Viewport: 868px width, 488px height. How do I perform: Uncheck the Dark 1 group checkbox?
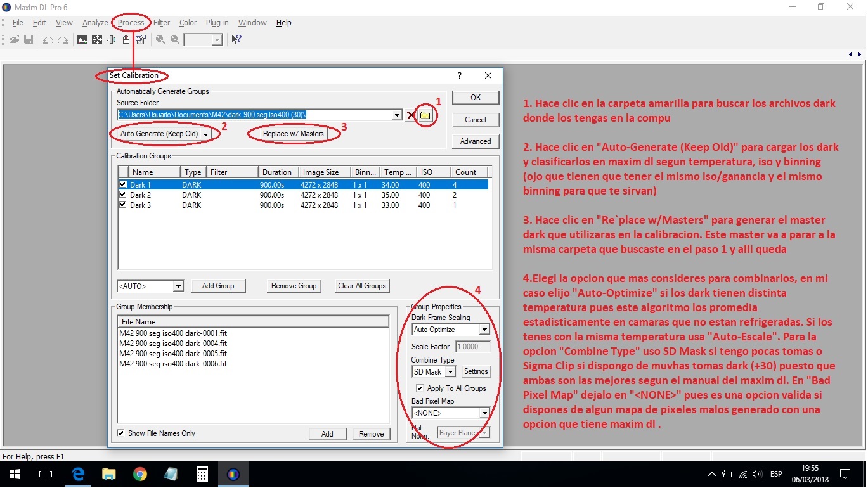pyautogui.click(x=123, y=185)
